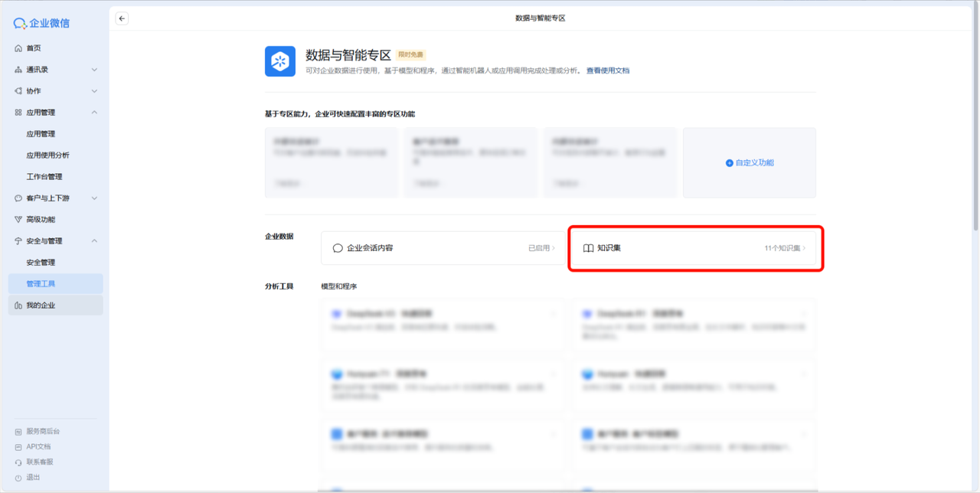Viewport: 980px width, 493px height.
Task: Click the 高级功能 sidebar icon
Action: point(18,220)
